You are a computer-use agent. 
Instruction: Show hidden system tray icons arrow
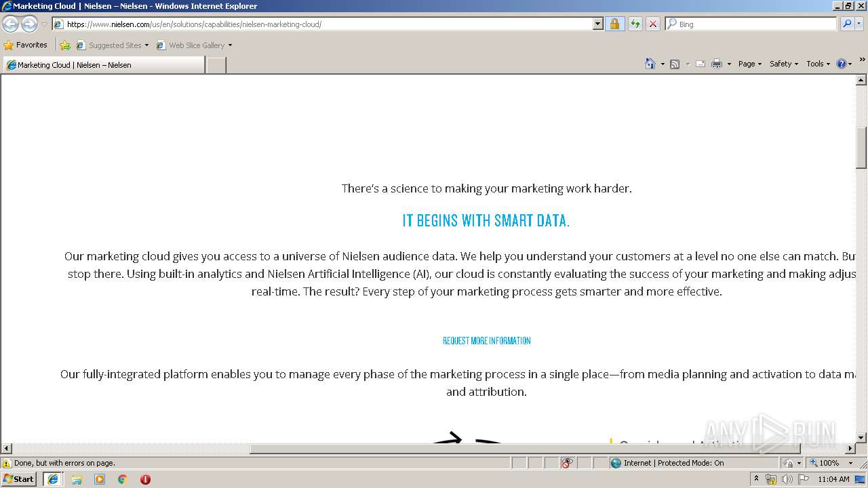[757, 479]
